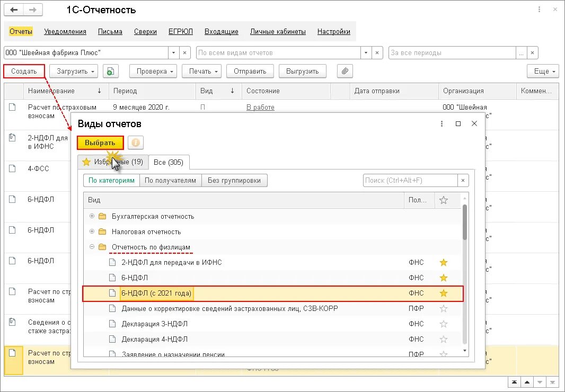Screen dimensions: 565x392
Task: Clear the organization filter field
Action: click(184, 52)
